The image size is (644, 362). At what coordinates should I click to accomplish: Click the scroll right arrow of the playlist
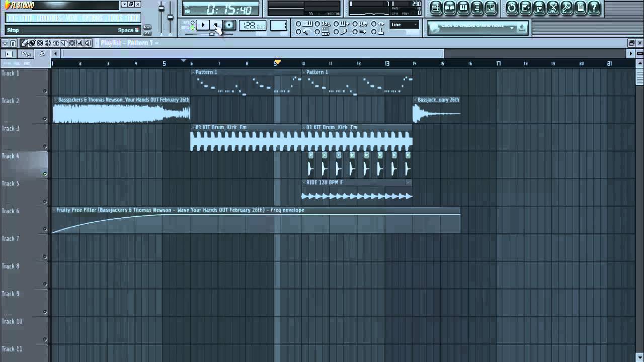pyautogui.click(x=630, y=54)
